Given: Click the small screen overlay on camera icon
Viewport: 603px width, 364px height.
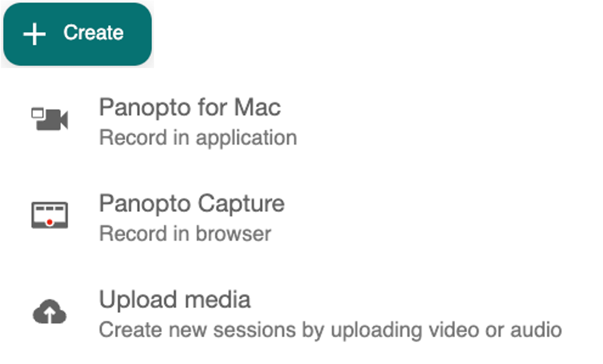Looking at the screenshot, I should 37,113.
